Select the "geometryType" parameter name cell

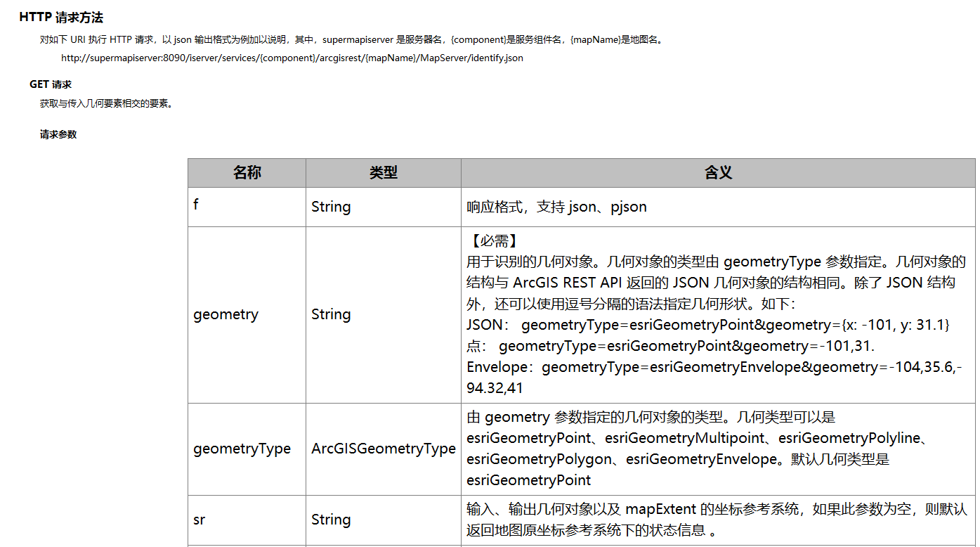[x=247, y=449]
